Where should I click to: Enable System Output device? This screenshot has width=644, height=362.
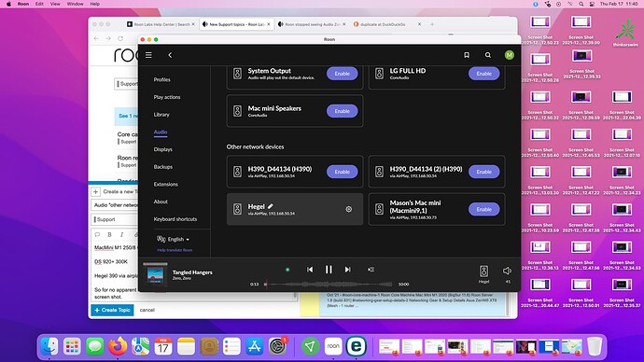[x=343, y=74]
